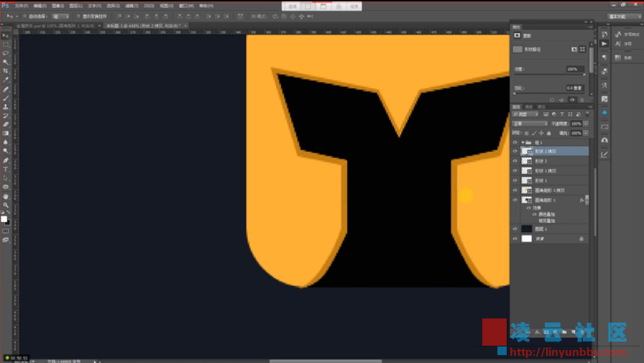Viewport: 644px width, 363px height.
Task: Select the Zoom tool
Action: tap(6, 205)
